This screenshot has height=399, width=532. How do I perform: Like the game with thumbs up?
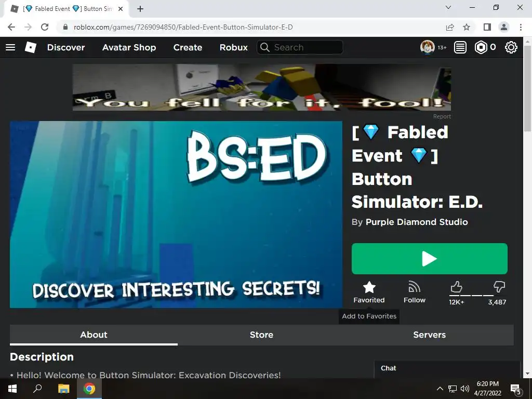[456, 287]
